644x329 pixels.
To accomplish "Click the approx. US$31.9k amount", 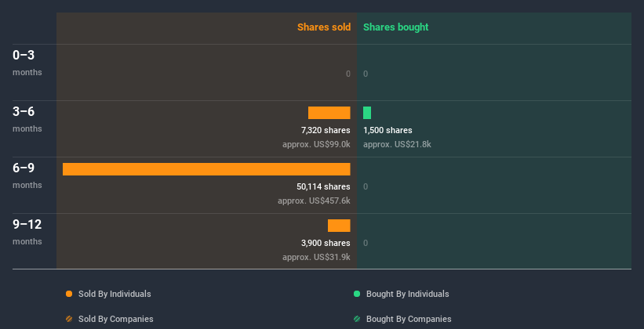I will pyautogui.click(x=316, y=257).
